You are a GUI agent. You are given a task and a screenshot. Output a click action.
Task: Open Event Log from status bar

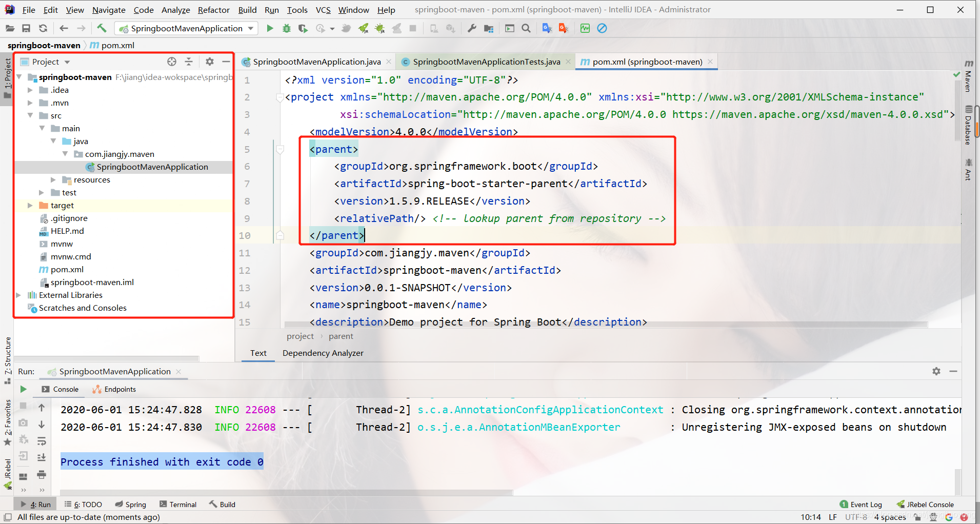pyautogui.click(x=861, y=505)
